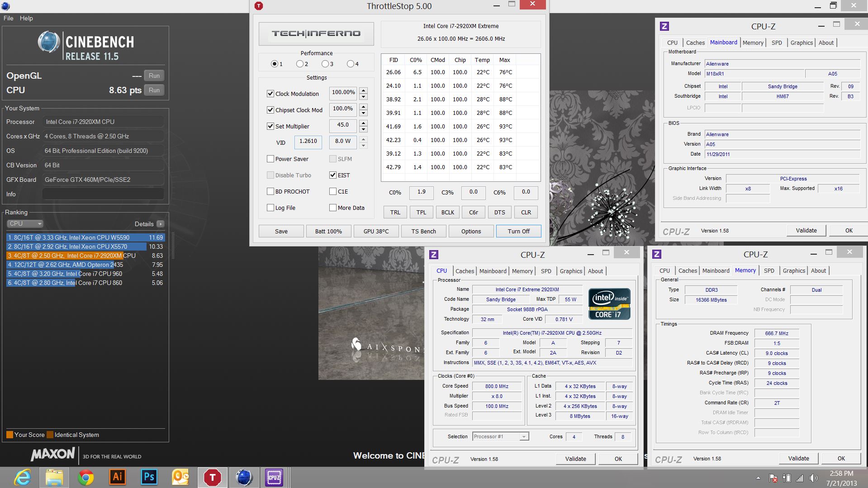This screenshot has height=488, width=868.
Task: Run the Cinebench CPU test
Action: click(x=154, y=90)
